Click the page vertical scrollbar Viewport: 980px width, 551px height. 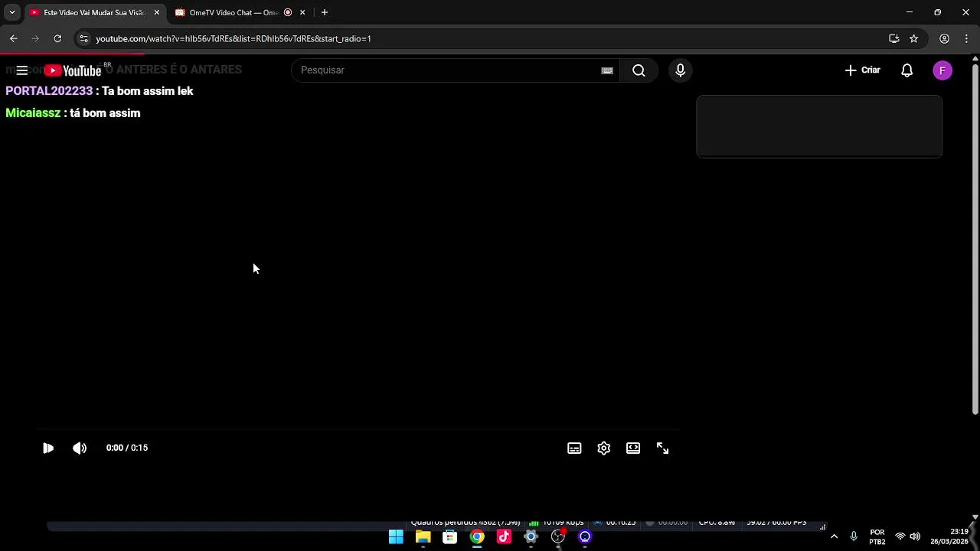[975, 237]
